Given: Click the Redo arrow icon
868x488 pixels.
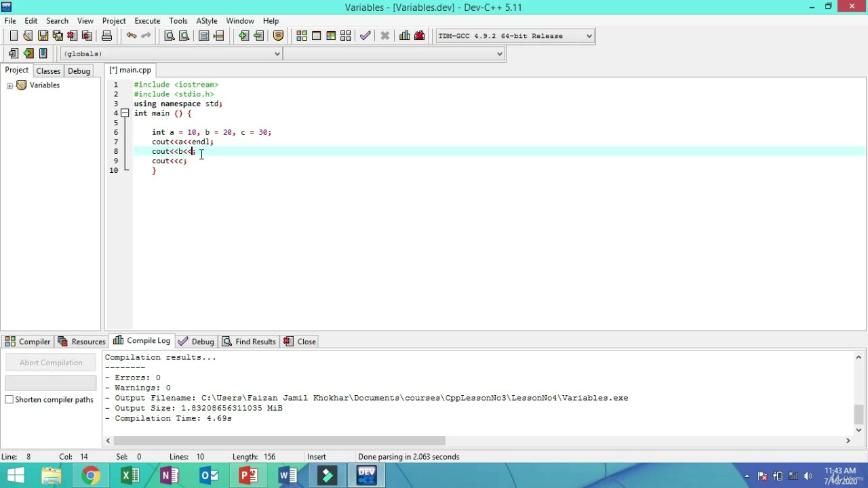Looking at the screenshot, I should pos(146,36).
